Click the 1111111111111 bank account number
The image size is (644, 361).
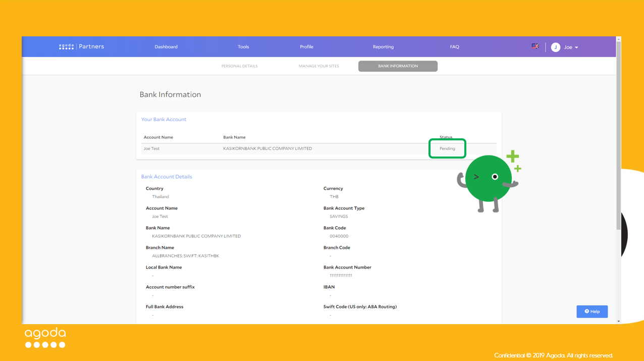341,276
